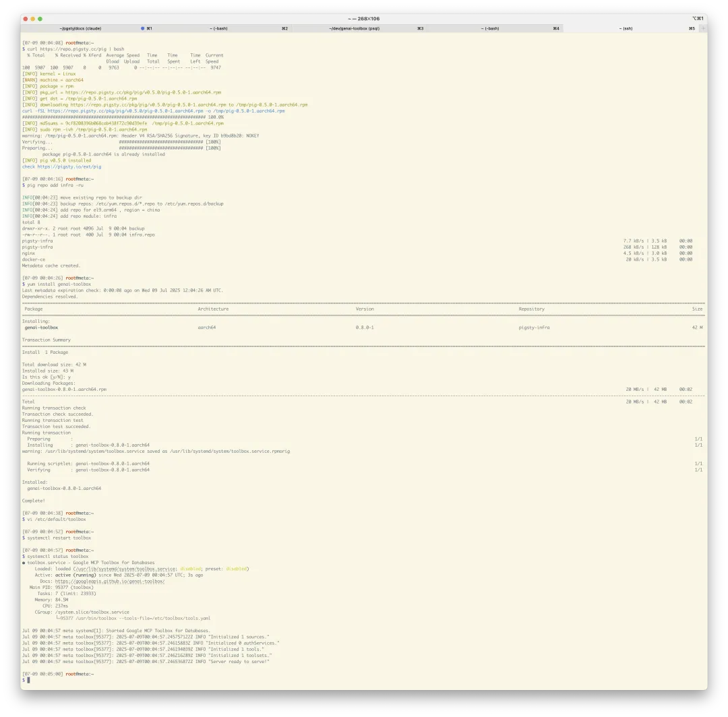Open the ~/dev/genai-toolbox (psql) tab

click(355, 28)
